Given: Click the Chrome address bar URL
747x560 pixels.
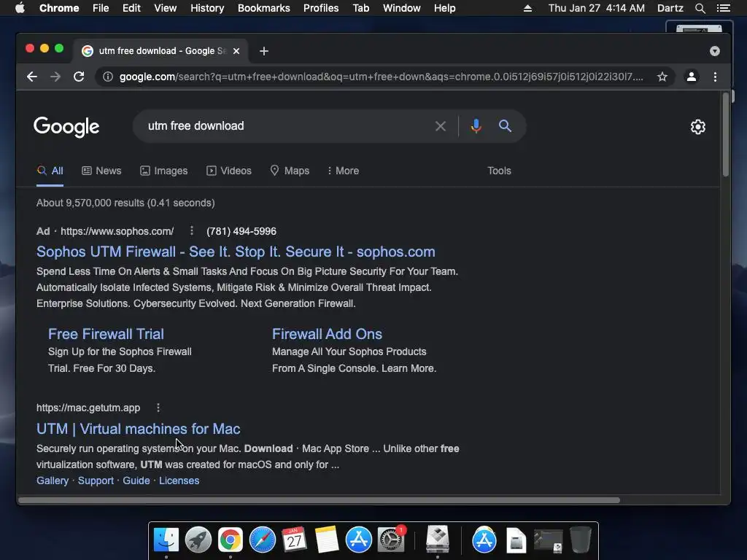Looking at the screenshot, I should (381, 77).
